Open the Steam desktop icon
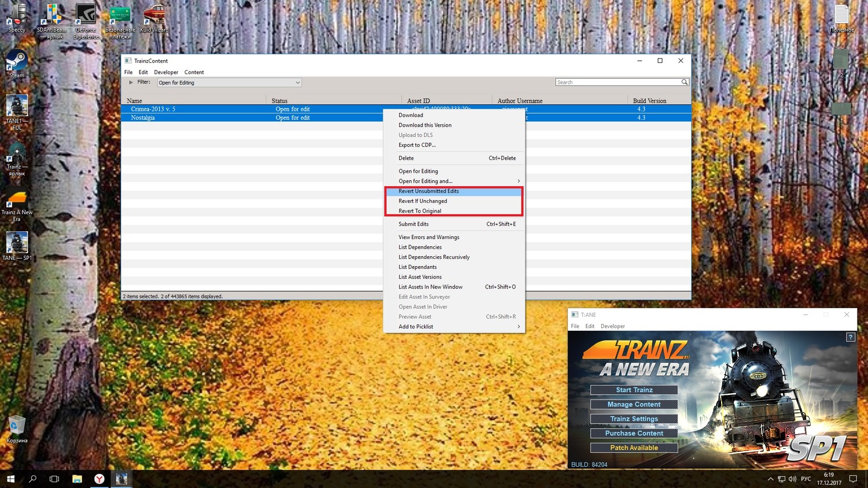 tap(17, 62)
